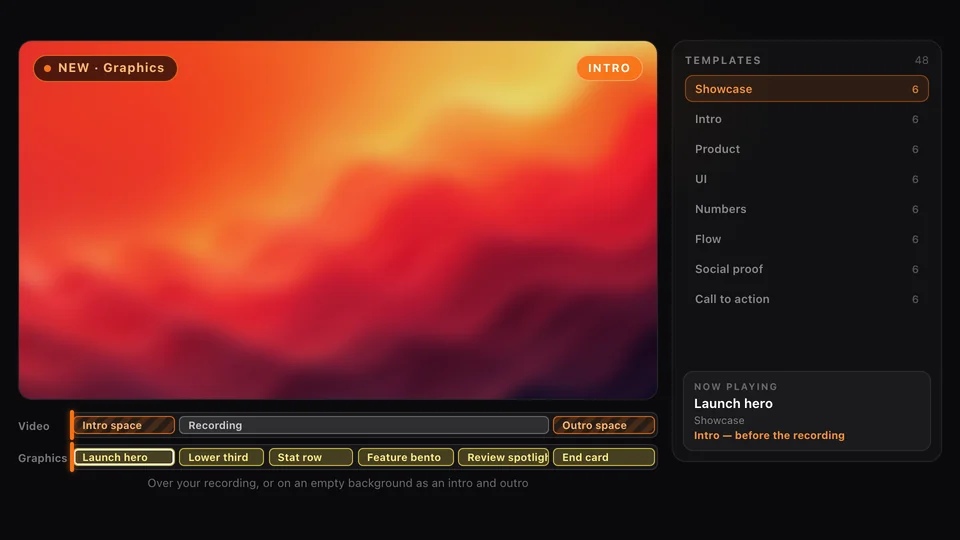Click the Intro space video clip
The width and height of the screenshot is (960, 540).
click(124, 425)
